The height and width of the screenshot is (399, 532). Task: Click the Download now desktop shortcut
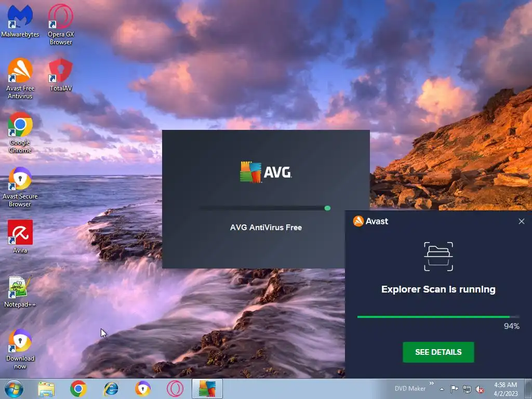[20, 349]
